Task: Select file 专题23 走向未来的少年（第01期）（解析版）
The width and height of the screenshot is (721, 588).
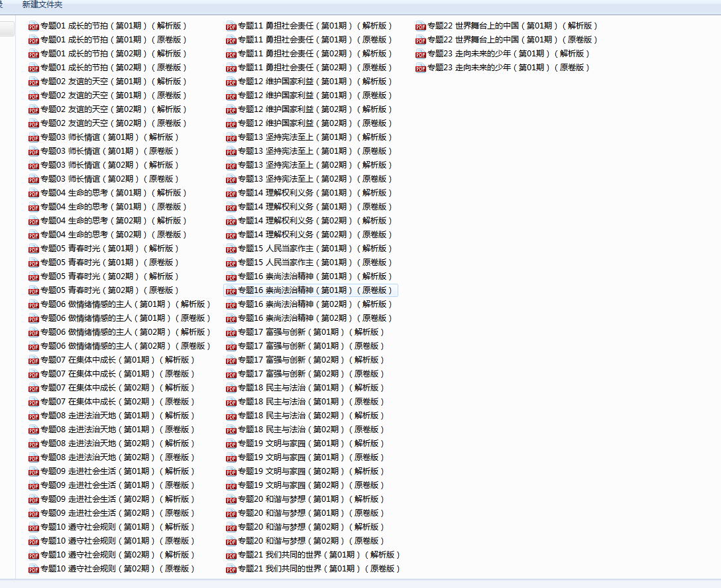Action: [504, 54]
